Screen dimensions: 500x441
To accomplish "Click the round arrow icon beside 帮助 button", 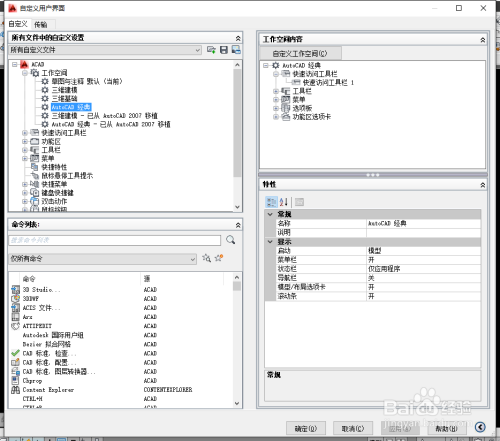I will pyautogui.click(x=480, y=427).
